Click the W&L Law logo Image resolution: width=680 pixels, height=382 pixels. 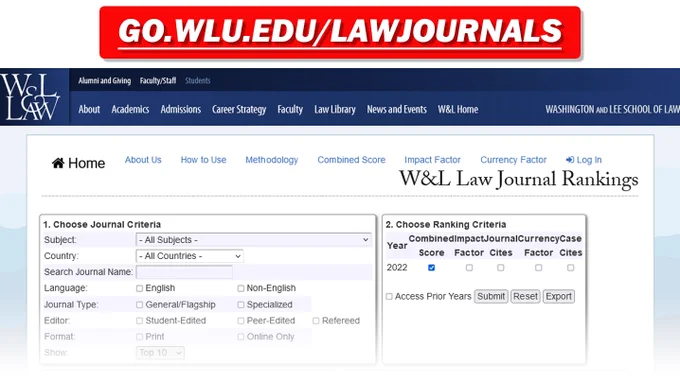tap(30, 97)
